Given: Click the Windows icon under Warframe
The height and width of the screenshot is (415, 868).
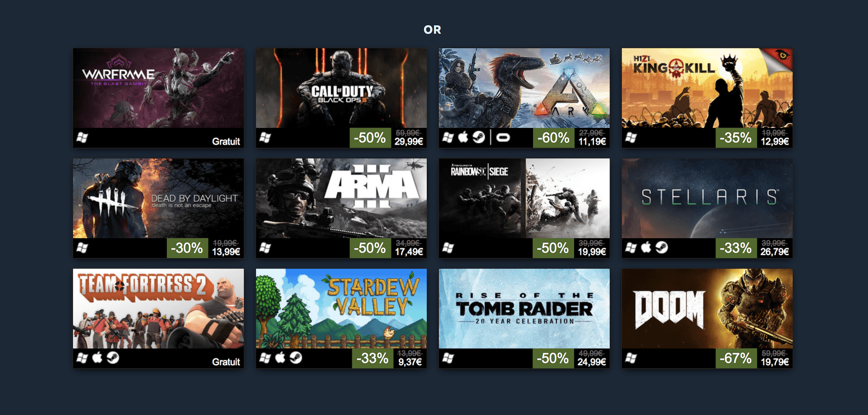Looking at the screenshot, I should pyautogui.click(x=82, y=137).
